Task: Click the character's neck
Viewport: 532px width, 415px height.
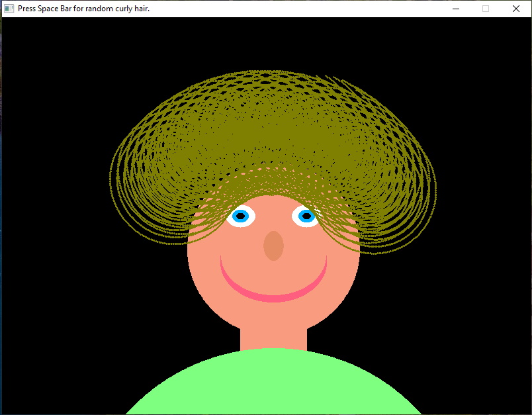Action: (273, 338)
